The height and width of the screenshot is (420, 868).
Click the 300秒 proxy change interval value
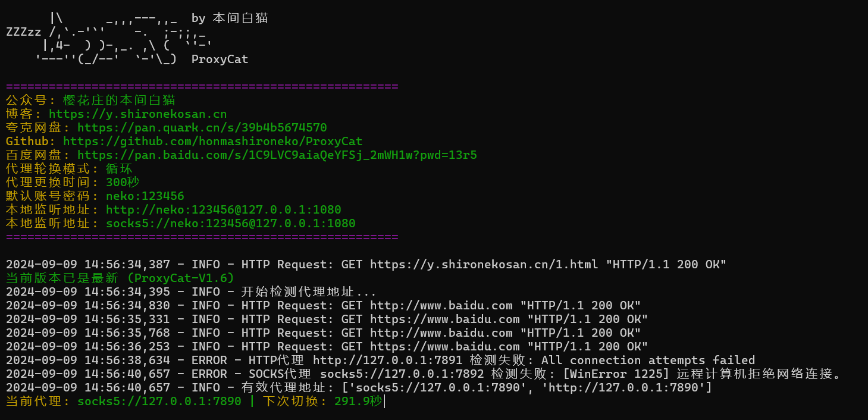[123, 183]
